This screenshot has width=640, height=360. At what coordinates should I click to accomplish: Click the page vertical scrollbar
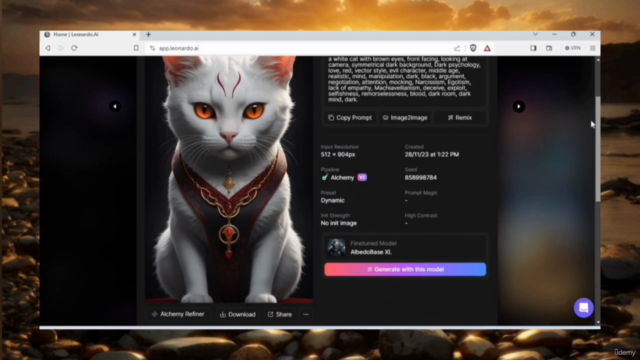[x=598, y=149]
